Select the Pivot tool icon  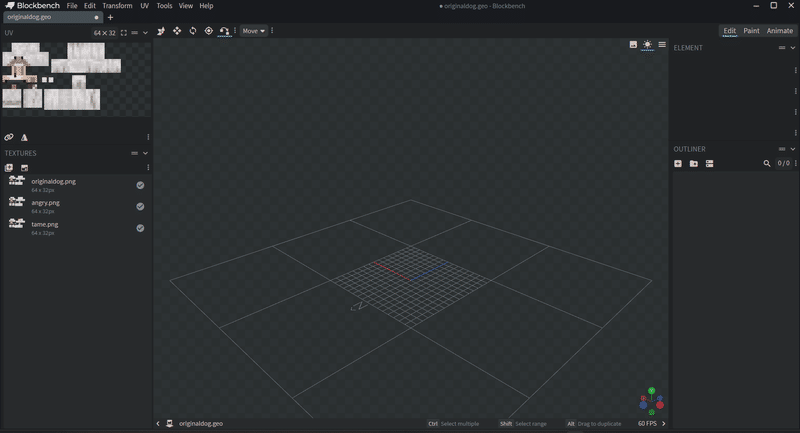(x=209, y=31)
